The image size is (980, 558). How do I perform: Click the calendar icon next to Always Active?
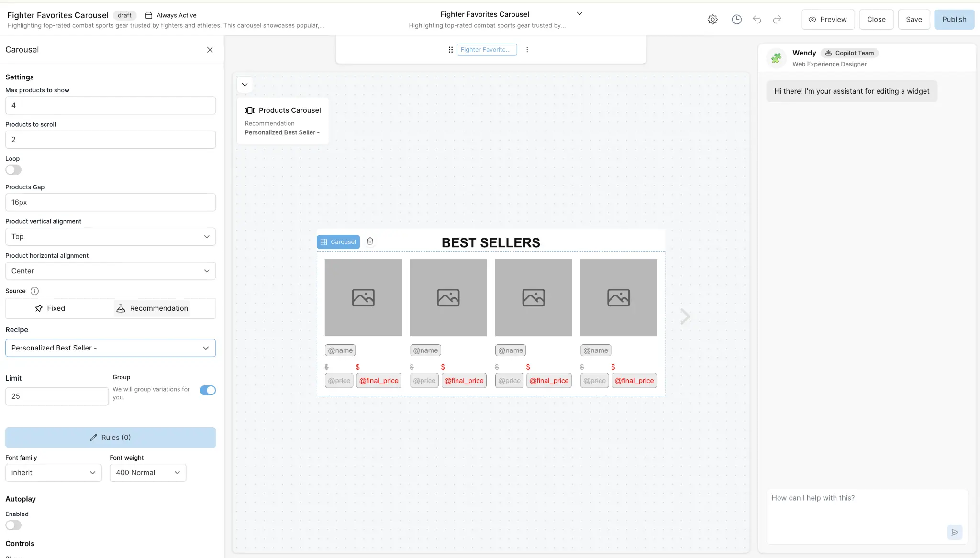[149, 16]
